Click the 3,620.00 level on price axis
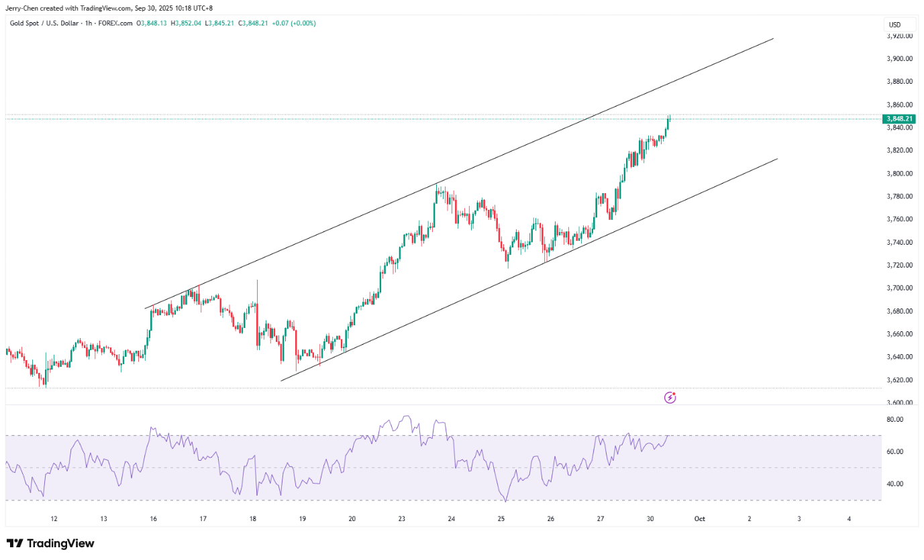 tap(899, 380)
